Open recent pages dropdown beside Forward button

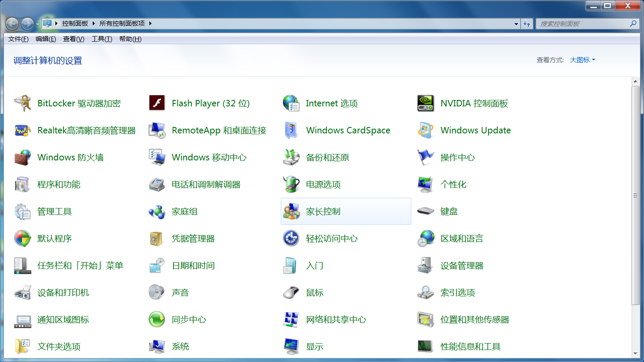pyautogui.click(x=37, y=24)
